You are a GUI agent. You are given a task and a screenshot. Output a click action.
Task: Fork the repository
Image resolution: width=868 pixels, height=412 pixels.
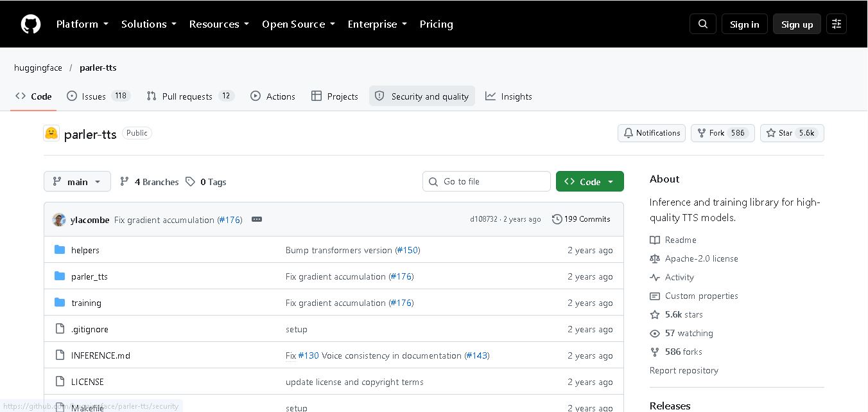click(x=722, y=133)
